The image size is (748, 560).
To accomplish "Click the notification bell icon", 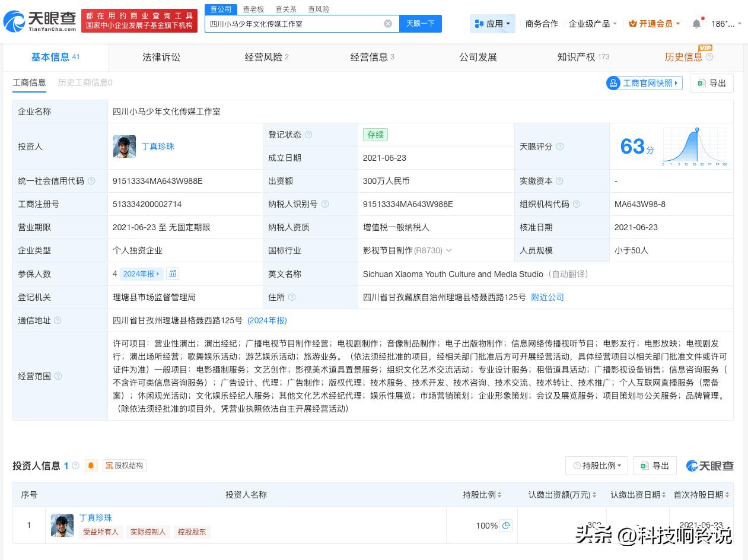I will point(695,24).
